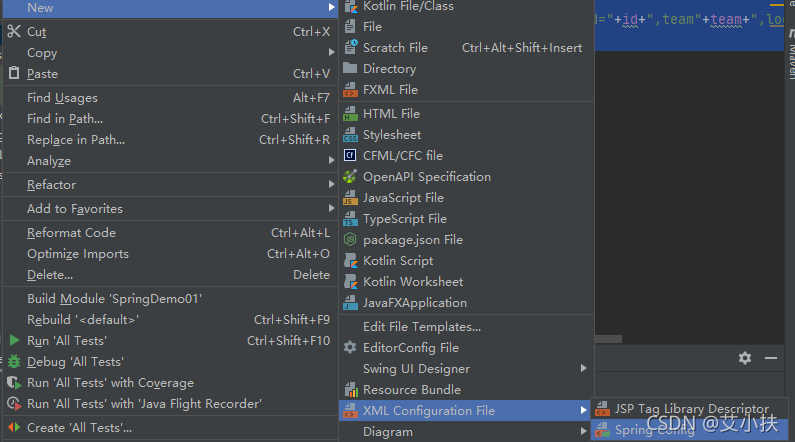Click the TypeScript File icon
795x442 pixels.
(x=350, y=218)
